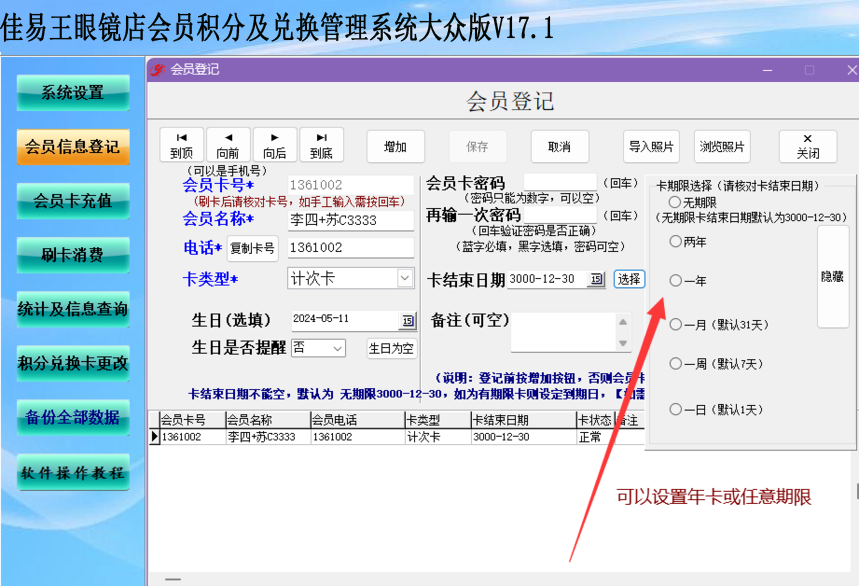Click the 浏览照片 button
Image resolution: width=859 pixels, height=586 pixels.
point(722,146)
